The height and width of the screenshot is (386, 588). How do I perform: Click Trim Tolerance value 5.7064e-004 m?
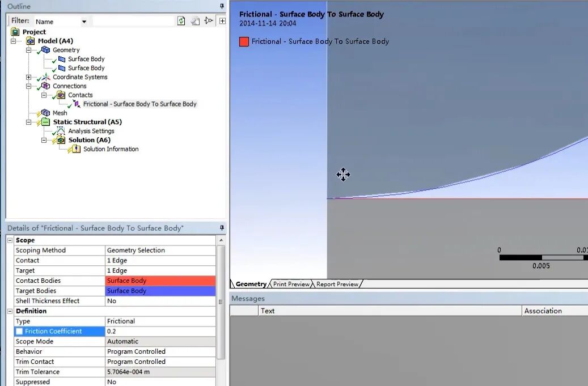coord(160,372)
